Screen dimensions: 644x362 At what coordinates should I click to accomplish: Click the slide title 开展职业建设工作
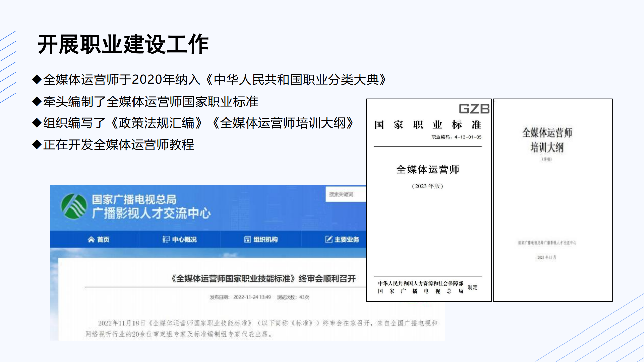[123, 44]
